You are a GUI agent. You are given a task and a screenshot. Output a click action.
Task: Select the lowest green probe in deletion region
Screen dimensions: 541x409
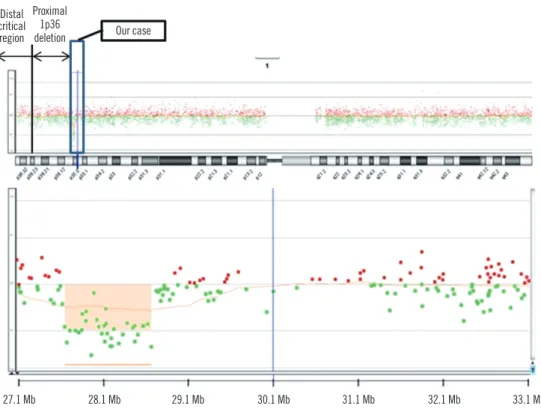point(91,355)
